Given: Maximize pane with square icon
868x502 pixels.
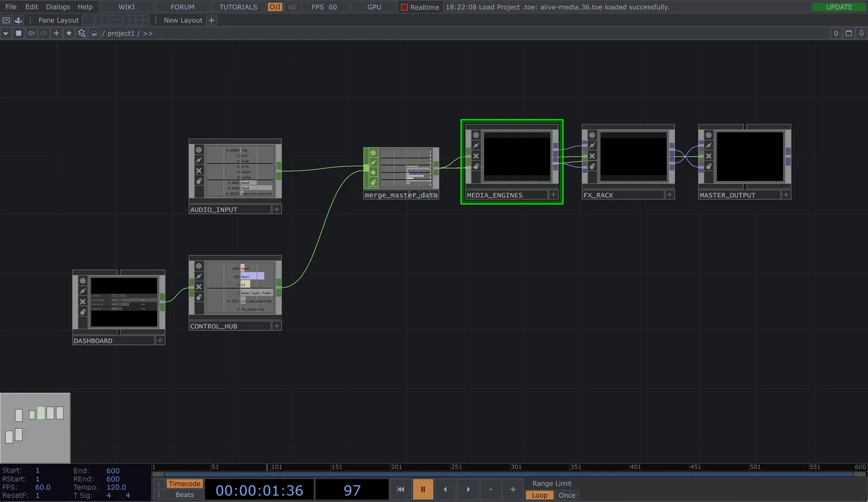Looking at the screenshot, I should pos(848,33).
